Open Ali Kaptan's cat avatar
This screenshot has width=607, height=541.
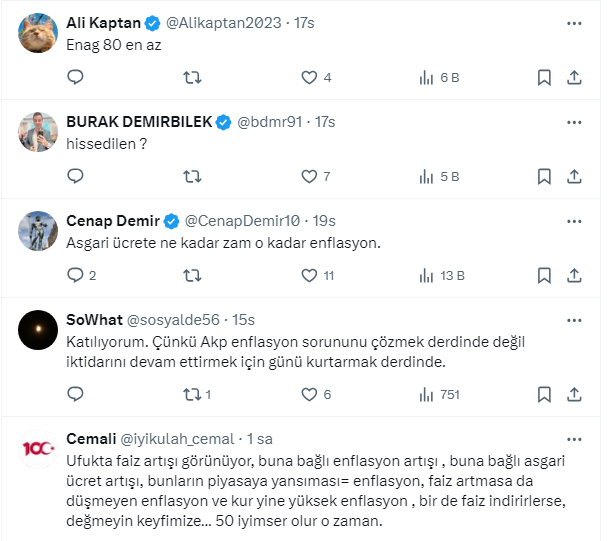[x=37, y=33]
